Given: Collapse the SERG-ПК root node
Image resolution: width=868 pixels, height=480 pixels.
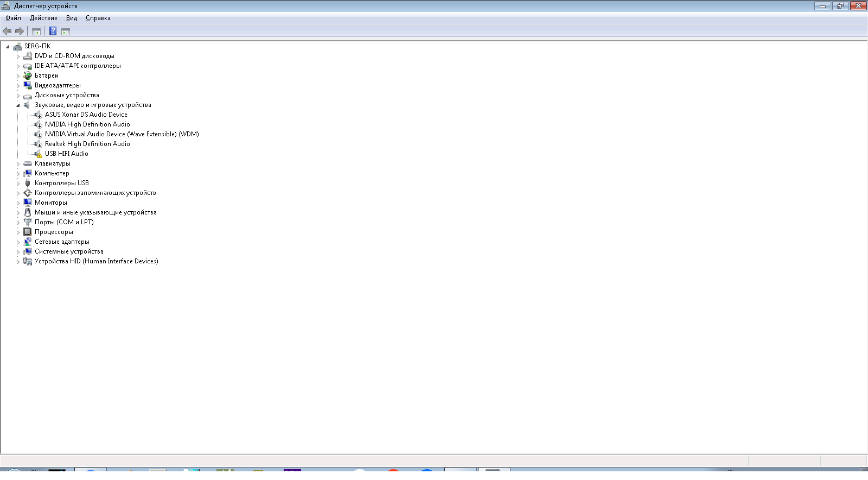Looking at the screenshot, I should click(8, 47).
